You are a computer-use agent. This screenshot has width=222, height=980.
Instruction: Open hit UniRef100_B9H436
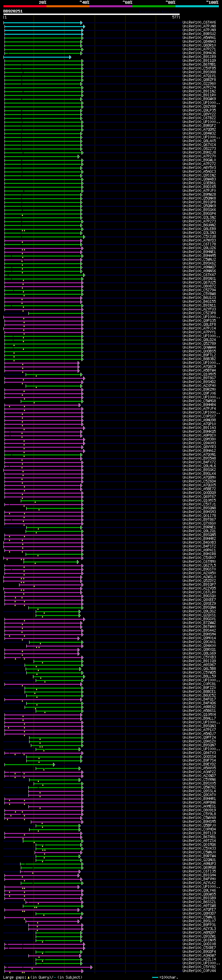(x=199, y=53)
